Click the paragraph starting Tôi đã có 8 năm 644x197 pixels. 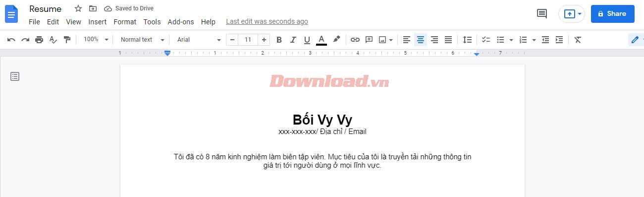coord(322,161)
